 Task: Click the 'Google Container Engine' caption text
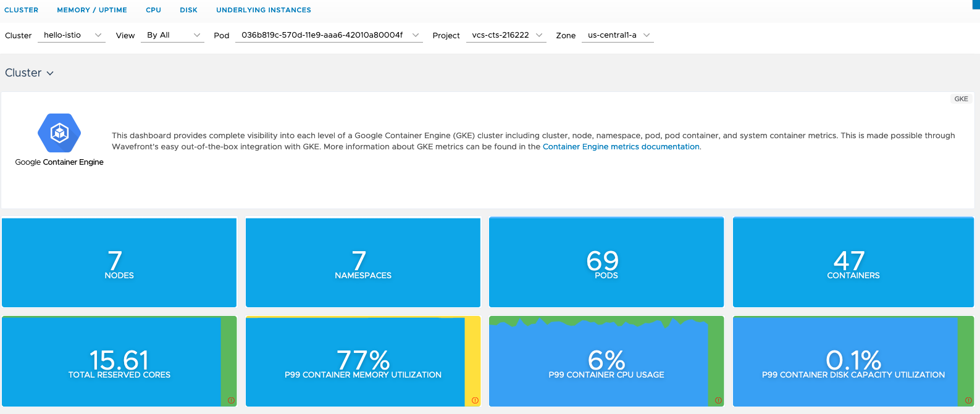(x=59, y=162)
